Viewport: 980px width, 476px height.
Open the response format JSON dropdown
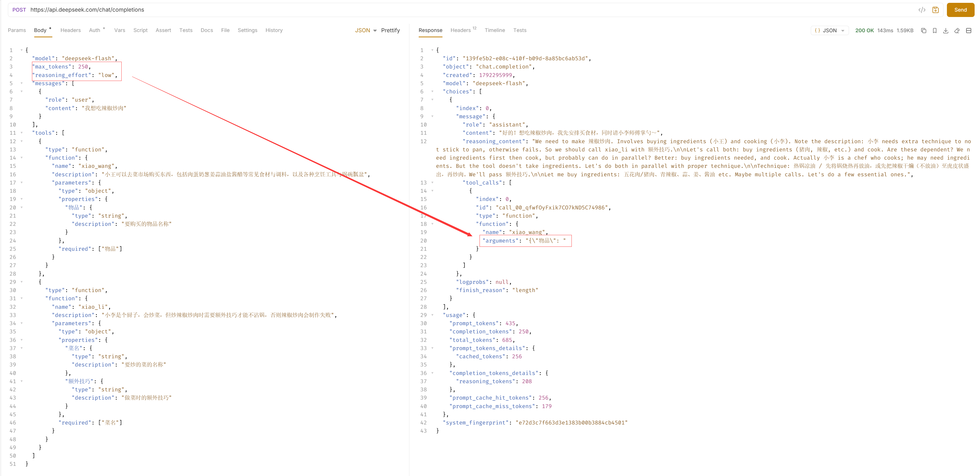[x=830, y=31]
